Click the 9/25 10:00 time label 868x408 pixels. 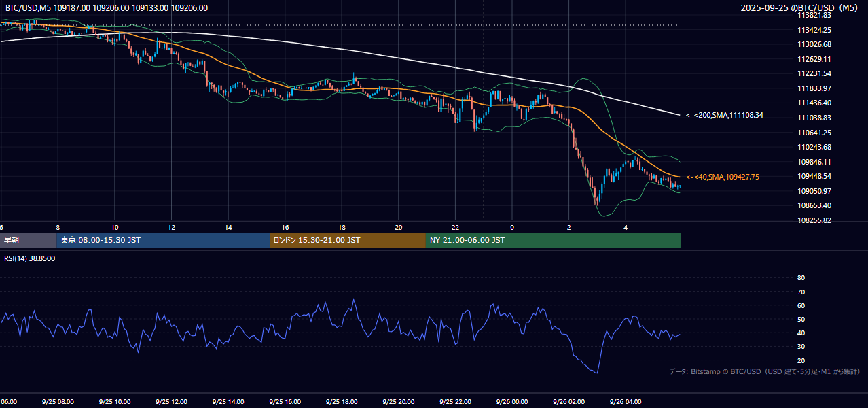pyautogui.click(x=115, y=401)
